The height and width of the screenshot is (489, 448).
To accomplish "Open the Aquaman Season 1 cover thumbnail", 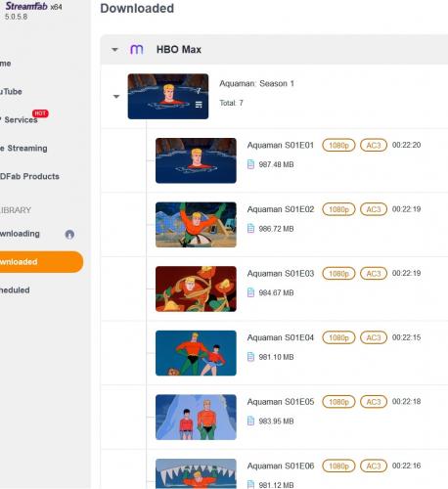I will pos(168,97).
